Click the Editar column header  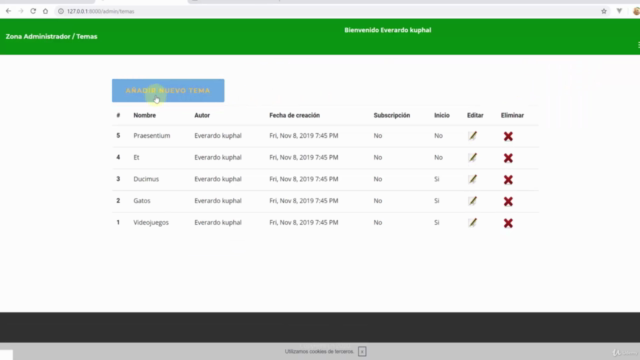(x=475, y=116)
